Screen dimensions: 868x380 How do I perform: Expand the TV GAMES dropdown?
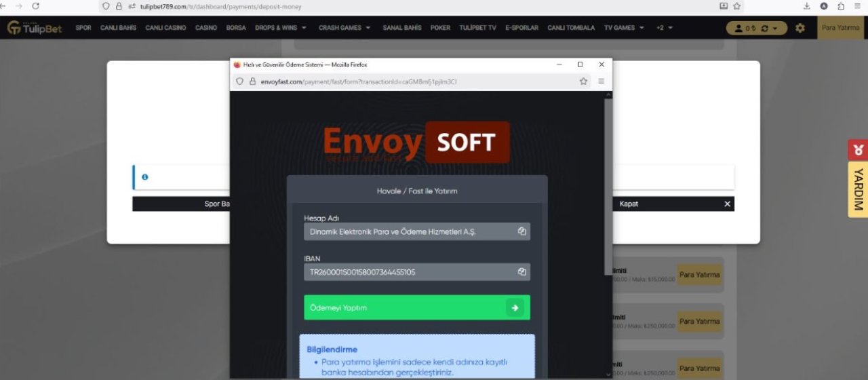[x=624, y=28]
